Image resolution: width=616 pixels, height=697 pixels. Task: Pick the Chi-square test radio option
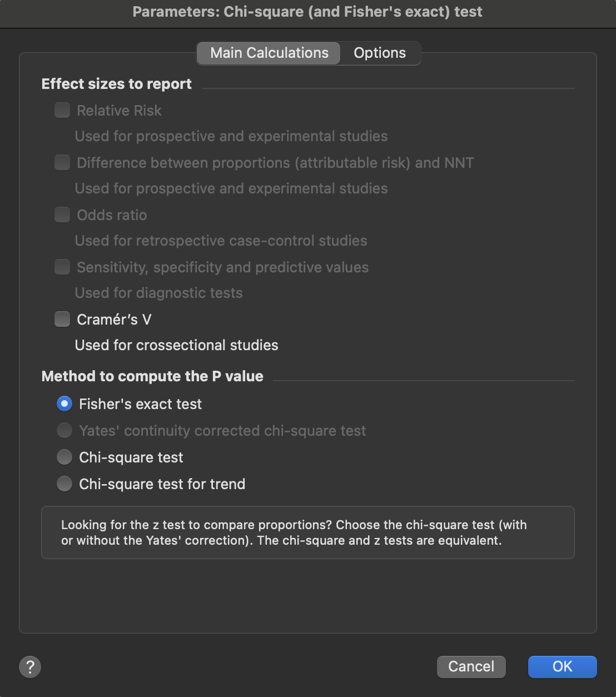click(64, 457)
